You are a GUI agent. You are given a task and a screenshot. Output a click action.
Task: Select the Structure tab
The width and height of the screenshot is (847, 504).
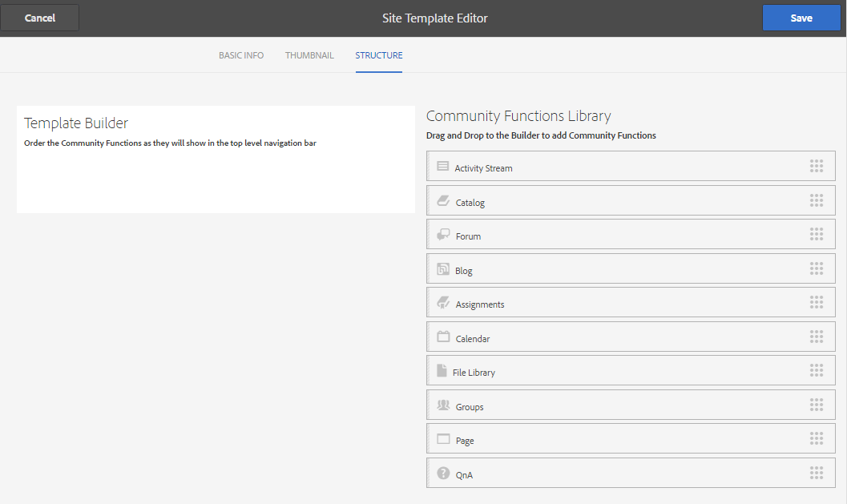click(x=379, y=55)
